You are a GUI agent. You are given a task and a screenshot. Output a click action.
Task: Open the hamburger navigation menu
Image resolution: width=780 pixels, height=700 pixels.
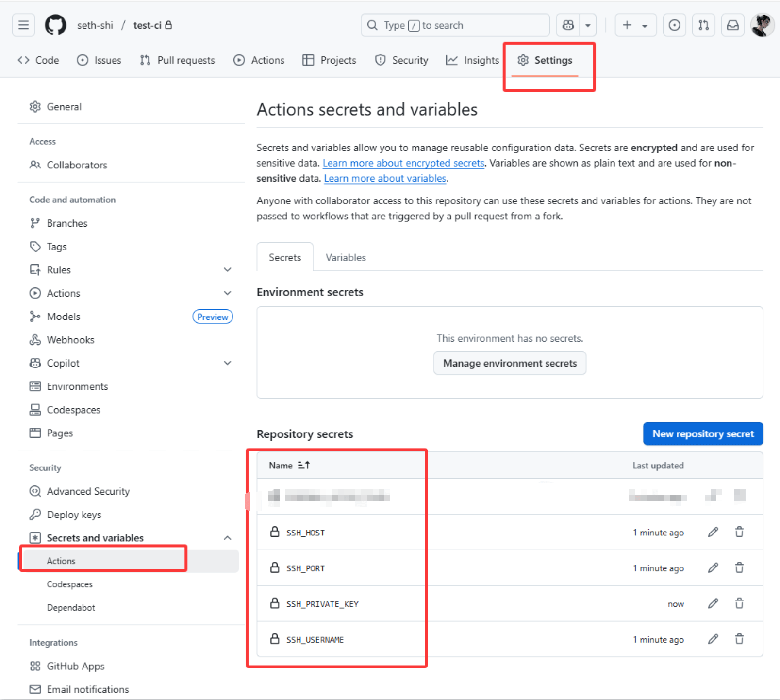click(x=23, y=25)
